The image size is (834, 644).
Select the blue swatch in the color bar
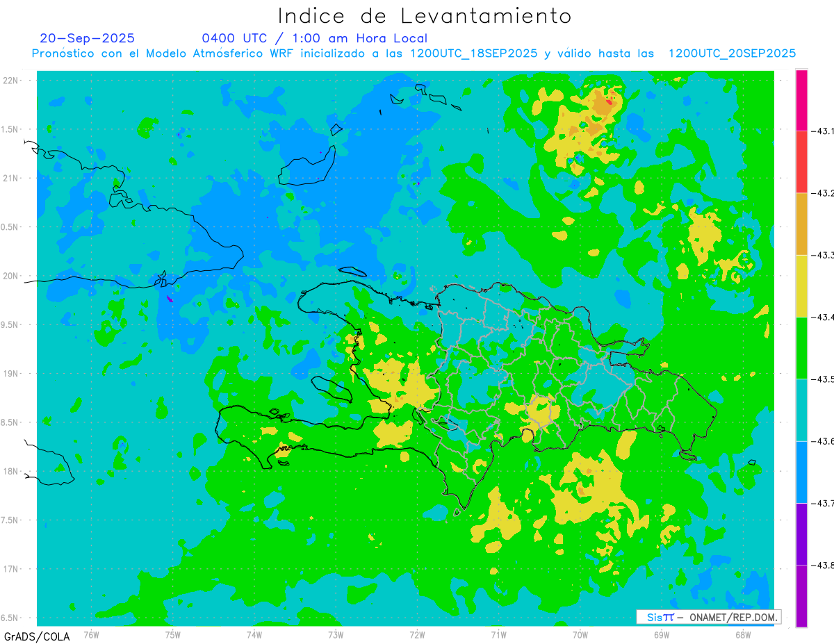(x=801, y=472)
